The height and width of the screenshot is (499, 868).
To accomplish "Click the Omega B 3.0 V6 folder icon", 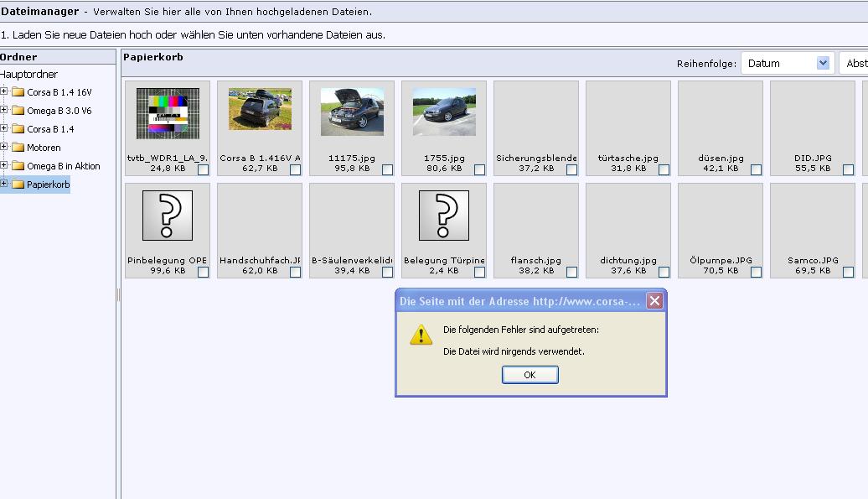I will pyautogui.click(x=18, y=110).
